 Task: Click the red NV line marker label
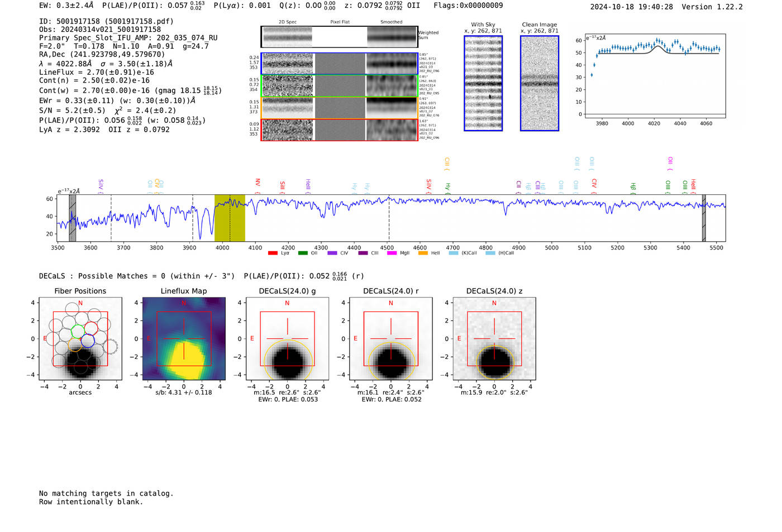[258, 183]
